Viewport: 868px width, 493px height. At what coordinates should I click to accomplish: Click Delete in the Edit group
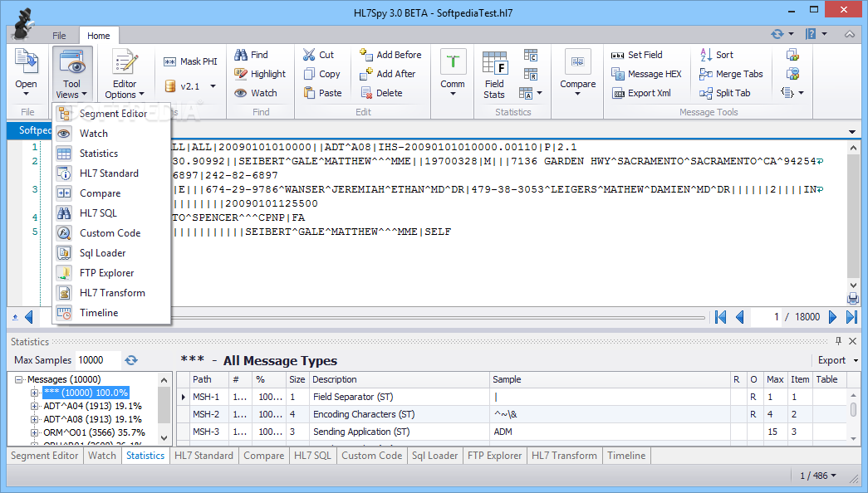tap(381, 93)
